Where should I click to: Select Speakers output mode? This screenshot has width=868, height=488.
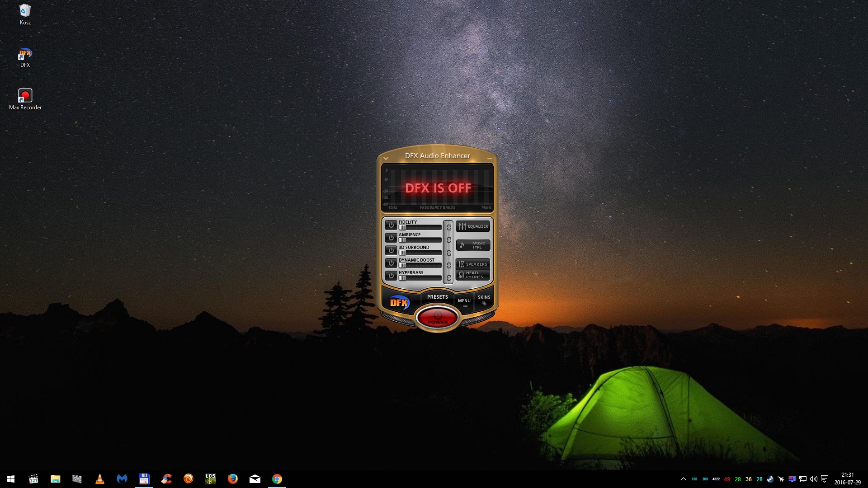[473, 264]
